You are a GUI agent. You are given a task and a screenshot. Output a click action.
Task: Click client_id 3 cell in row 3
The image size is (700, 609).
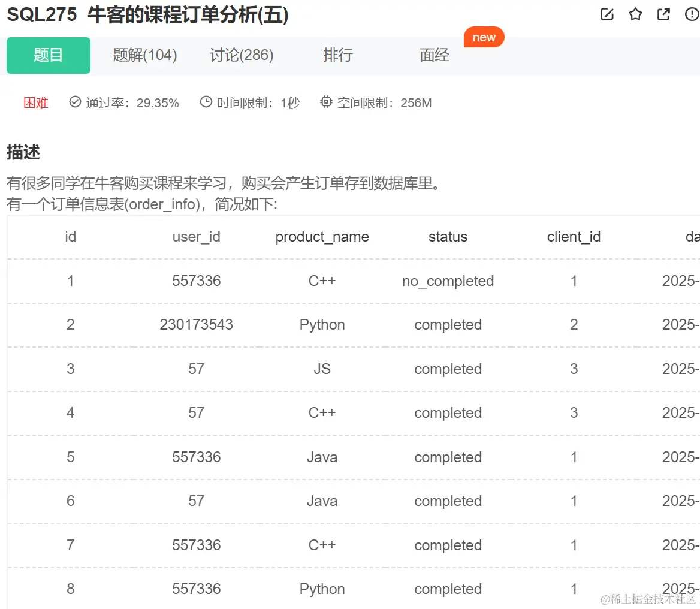(574, 369)
